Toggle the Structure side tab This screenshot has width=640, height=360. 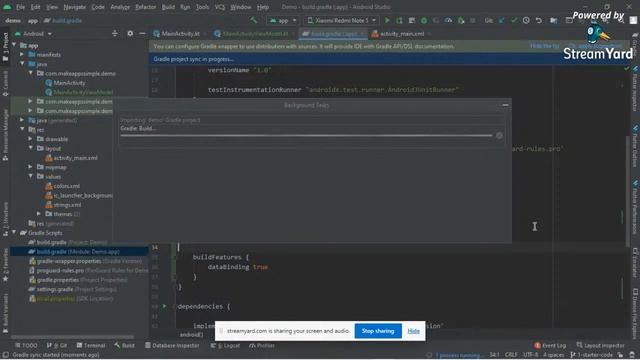(5, 219)
